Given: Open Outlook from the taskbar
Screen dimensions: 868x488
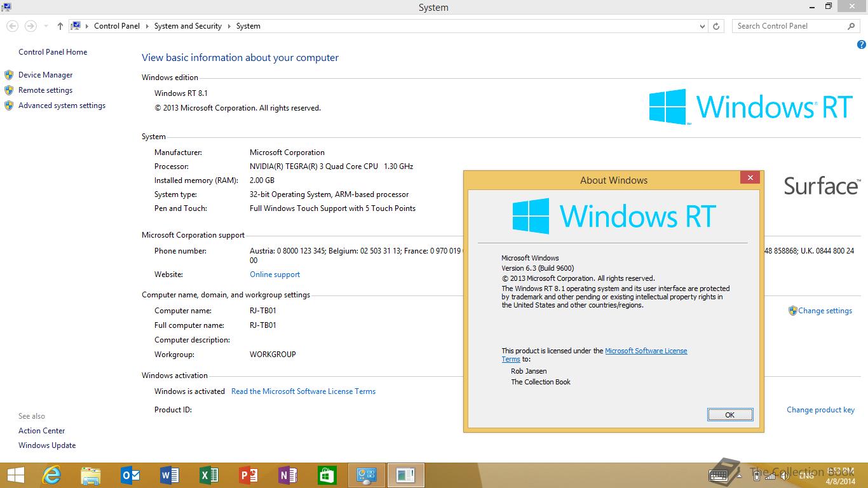Looking at the screenshot, I should pyautogui.click(x=130, y=475).
